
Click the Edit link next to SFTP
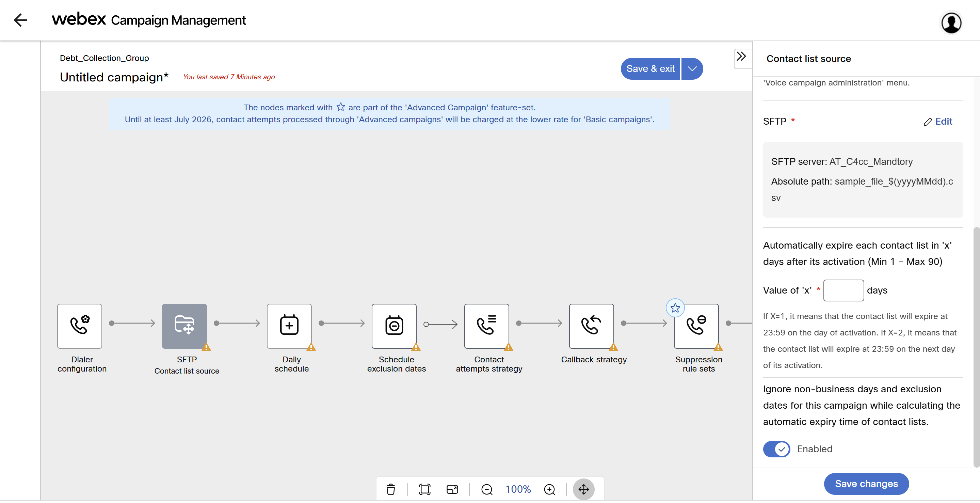[938, 121]
